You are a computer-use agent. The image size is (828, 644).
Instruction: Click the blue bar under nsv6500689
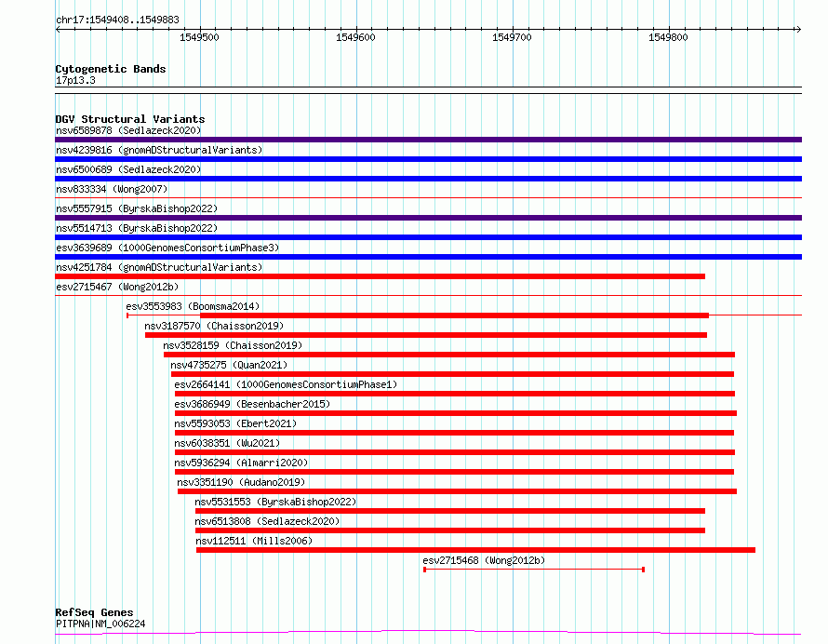point(428,179)
